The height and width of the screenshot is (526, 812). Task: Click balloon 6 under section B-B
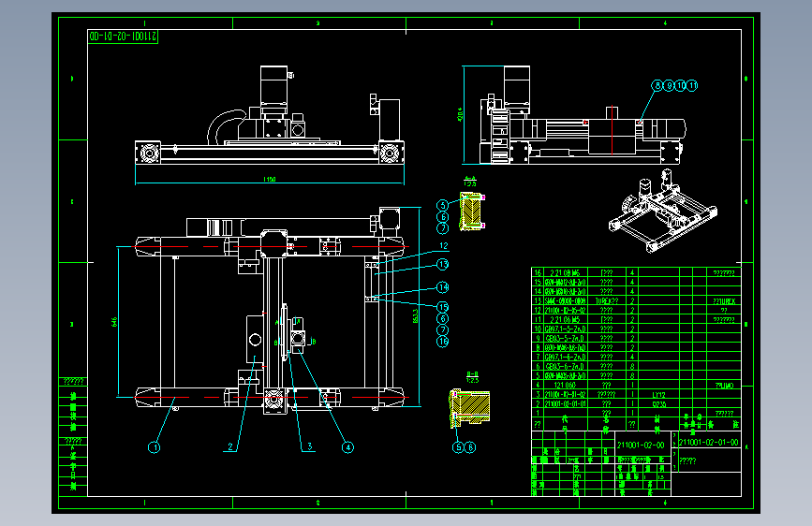point(470,447)
